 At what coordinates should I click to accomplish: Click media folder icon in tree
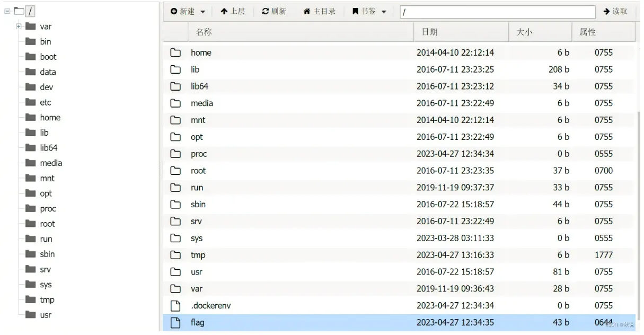31,163
